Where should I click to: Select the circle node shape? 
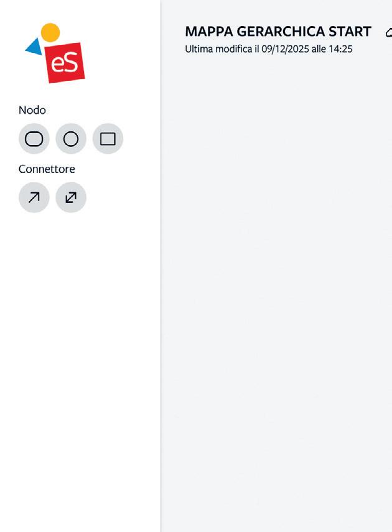pyautogui.click(x=71, y=139)
